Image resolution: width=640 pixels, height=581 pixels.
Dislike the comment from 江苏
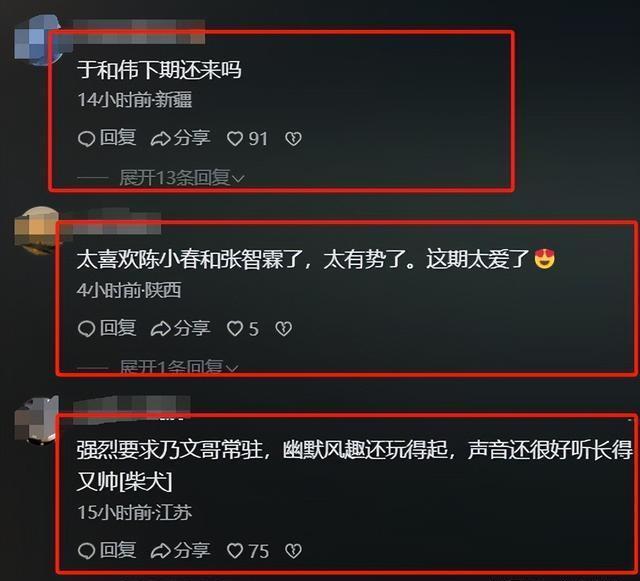tap(293, 551)
